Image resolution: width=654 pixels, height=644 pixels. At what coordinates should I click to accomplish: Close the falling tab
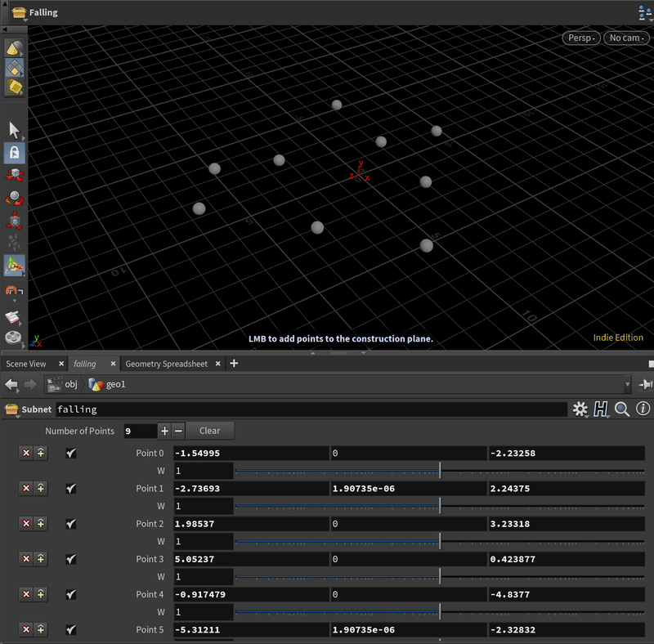click(113, 364)
